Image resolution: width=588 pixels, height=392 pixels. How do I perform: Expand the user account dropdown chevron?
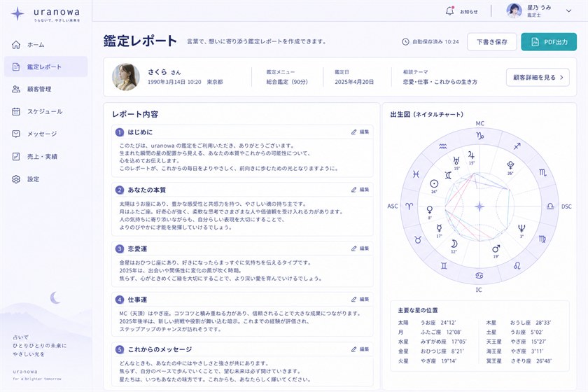tap(568, 11)
